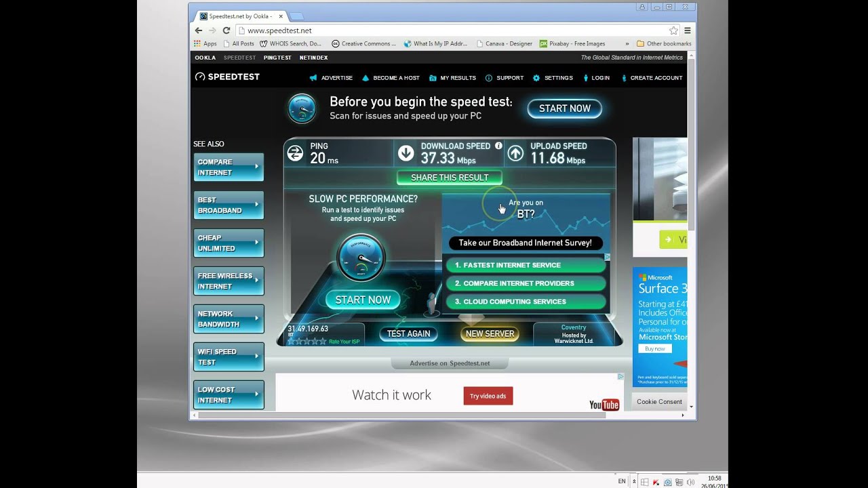868x488 pixels.
Task: Open the All Posts bookmark
Action: point(239,43)
